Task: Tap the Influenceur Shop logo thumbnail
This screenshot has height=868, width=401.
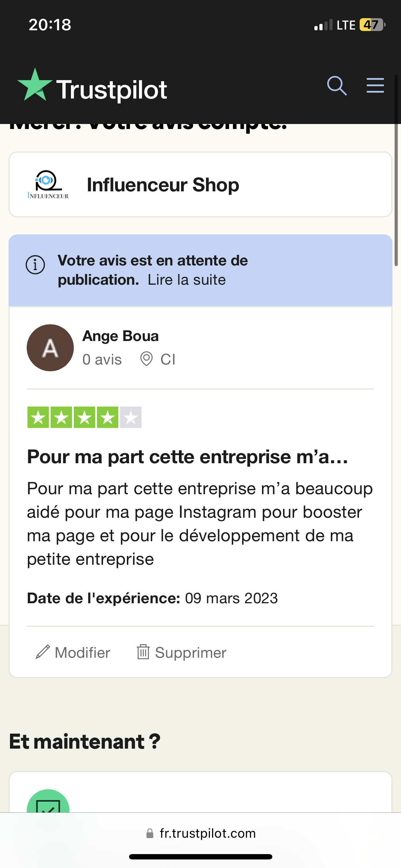Action: click(x=48, y=185)
